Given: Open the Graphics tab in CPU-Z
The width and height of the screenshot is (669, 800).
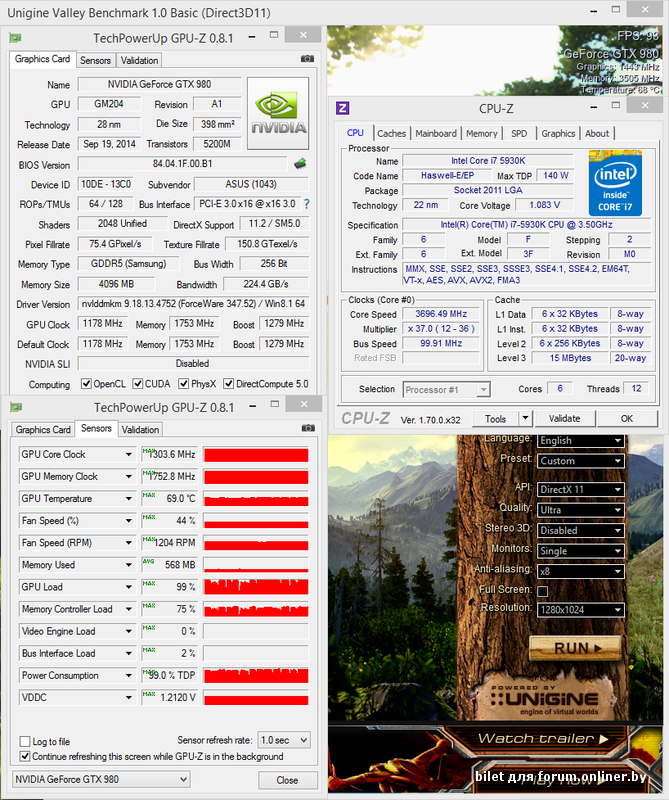Looking at the screenshot, I should point(558,133).
